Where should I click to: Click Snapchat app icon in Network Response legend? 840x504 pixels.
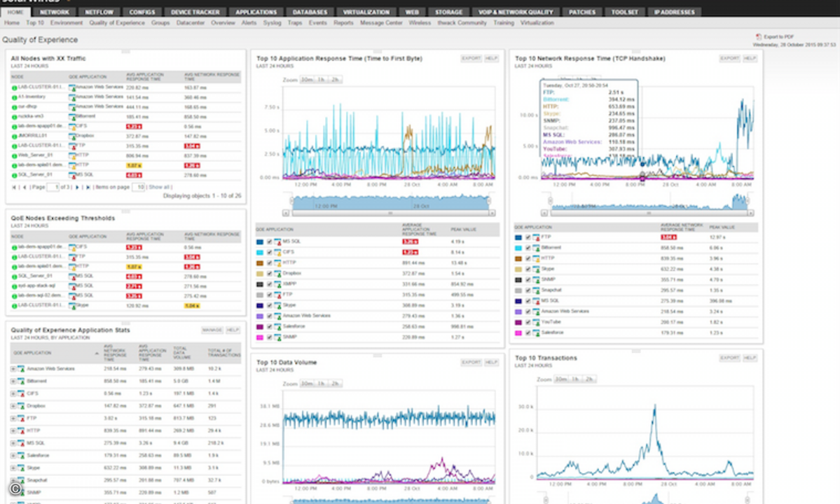coord(536,290)
